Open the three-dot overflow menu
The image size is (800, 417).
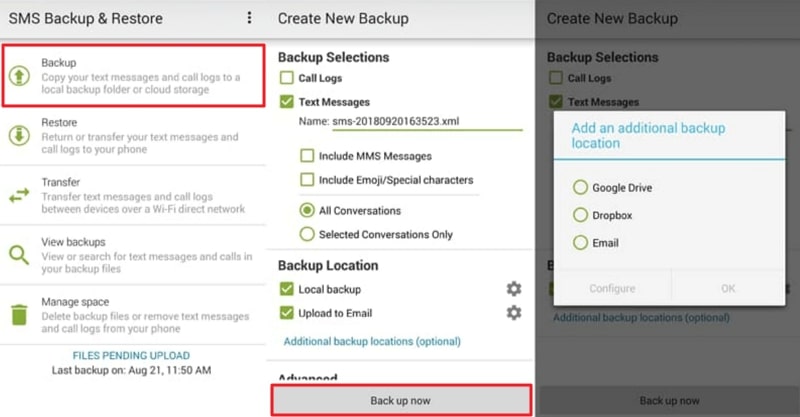click(x=250, y=18)
